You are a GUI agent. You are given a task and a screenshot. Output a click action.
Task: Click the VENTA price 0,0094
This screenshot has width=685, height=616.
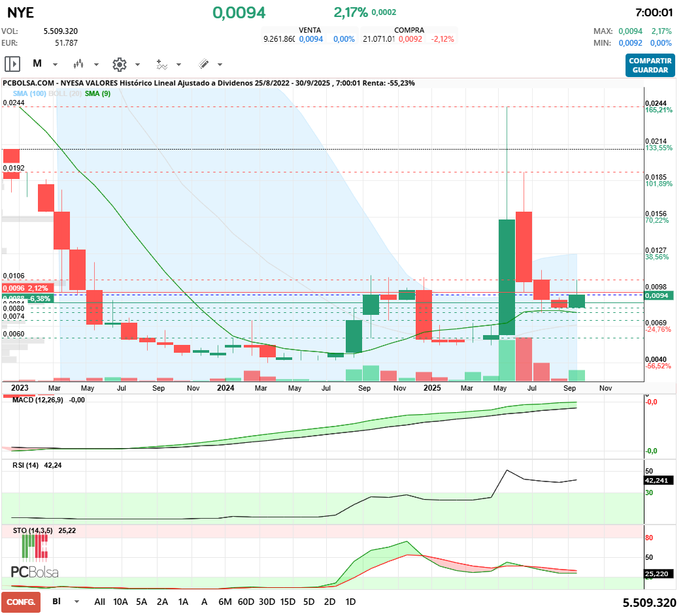pos(311,39)
